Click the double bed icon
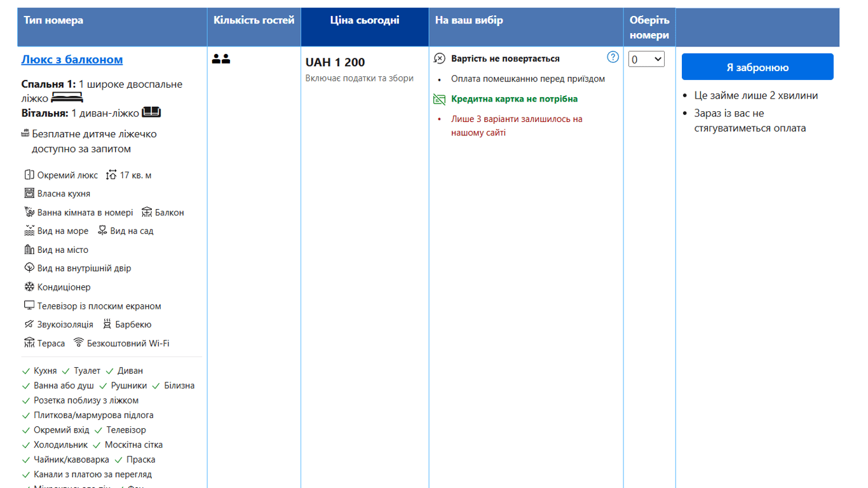Screen dimensions: 868x488 tap(67, 98)
